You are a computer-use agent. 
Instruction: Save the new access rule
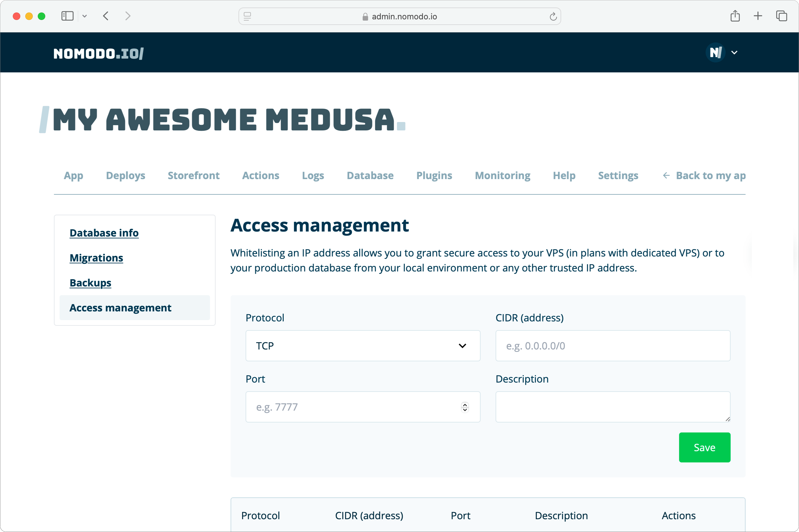(704, 447)
